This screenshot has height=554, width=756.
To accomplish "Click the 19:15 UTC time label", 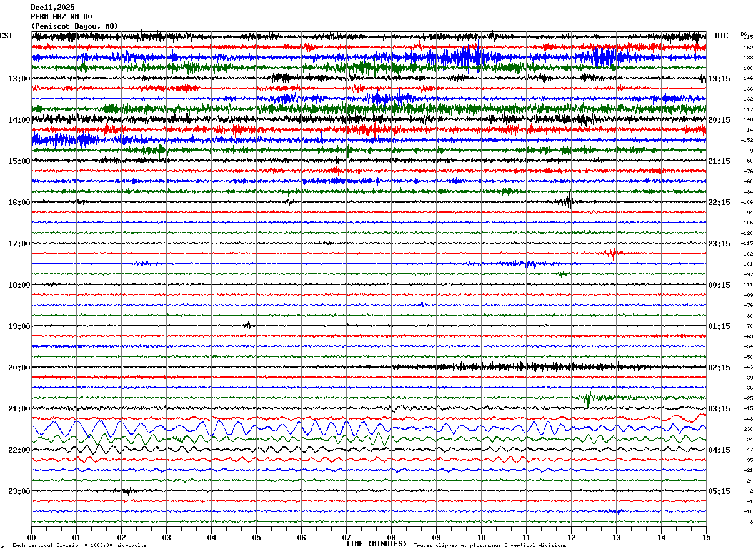I will (719, 79).
